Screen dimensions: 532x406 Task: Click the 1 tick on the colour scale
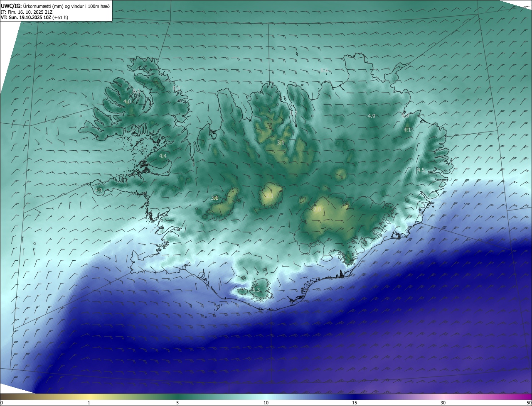pos(89,403)
